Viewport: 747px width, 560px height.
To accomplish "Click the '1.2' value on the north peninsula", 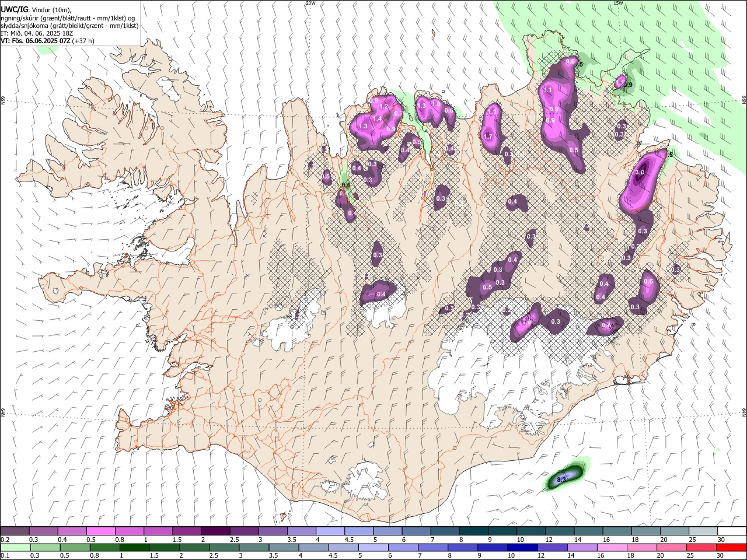I will (383, 107).
